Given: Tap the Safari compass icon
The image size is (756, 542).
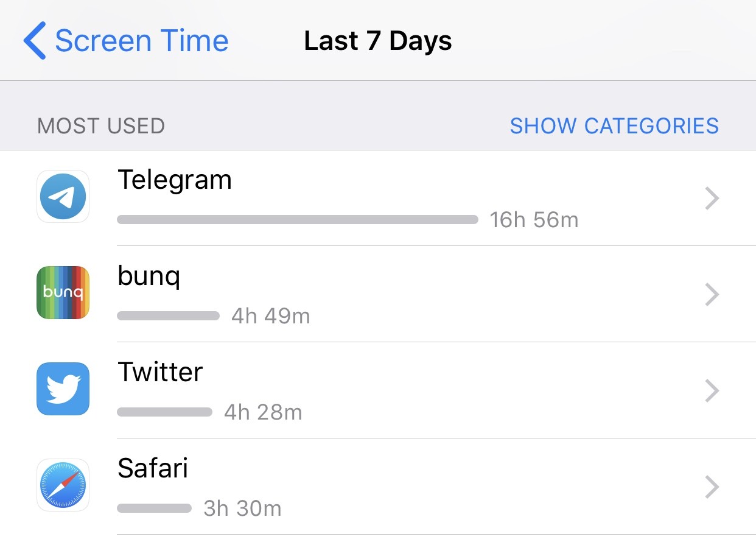Looking at the screenshot, I should pos(63,485).
